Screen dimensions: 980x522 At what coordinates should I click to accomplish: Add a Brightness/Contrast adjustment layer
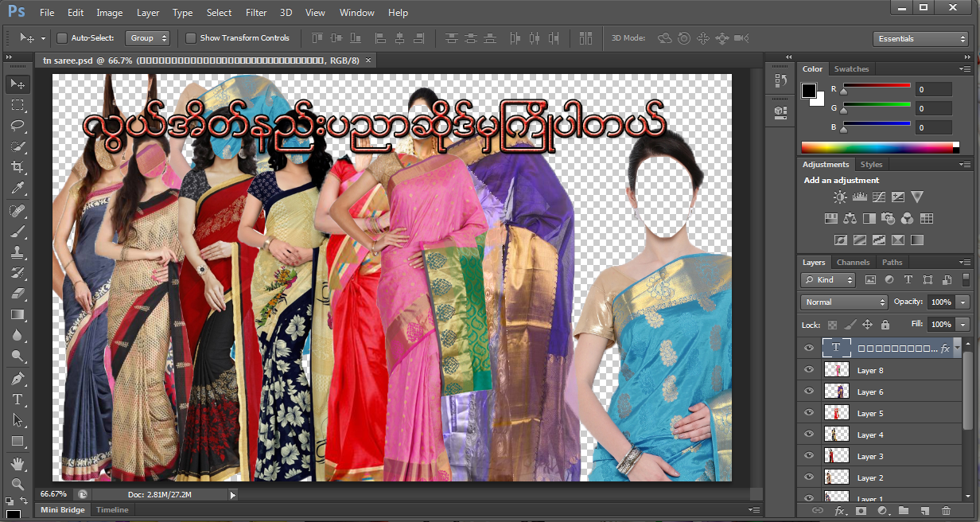(x=840, y=197)
